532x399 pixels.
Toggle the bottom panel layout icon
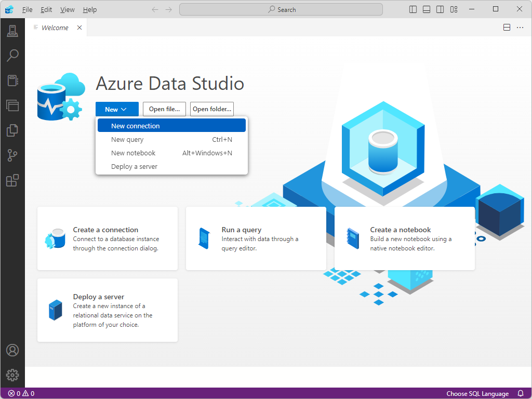click(427, 9)
